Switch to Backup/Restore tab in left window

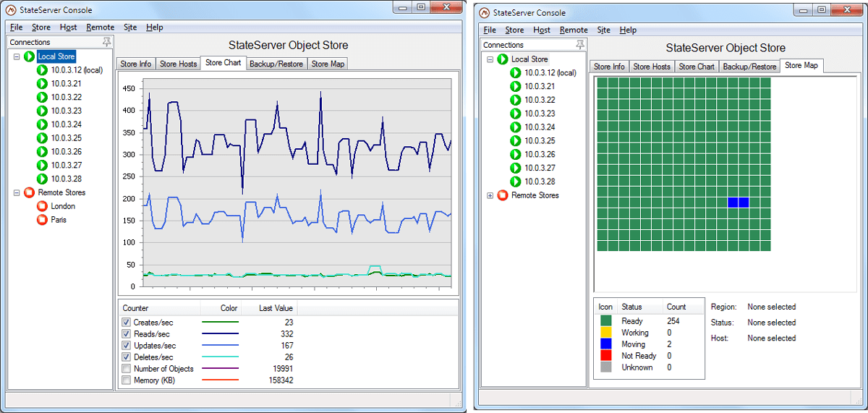(276, 64)
